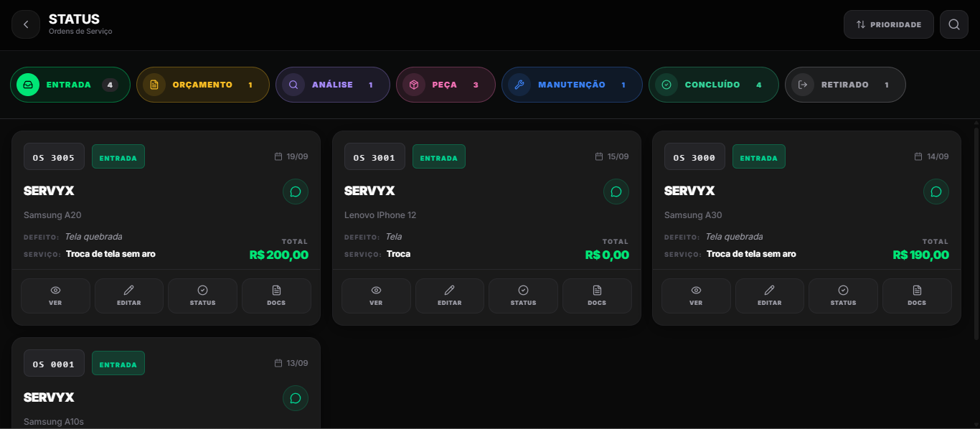980x429 pixels.
Task: View OS 3000 with the Ver button
Action: click(696, 296)
